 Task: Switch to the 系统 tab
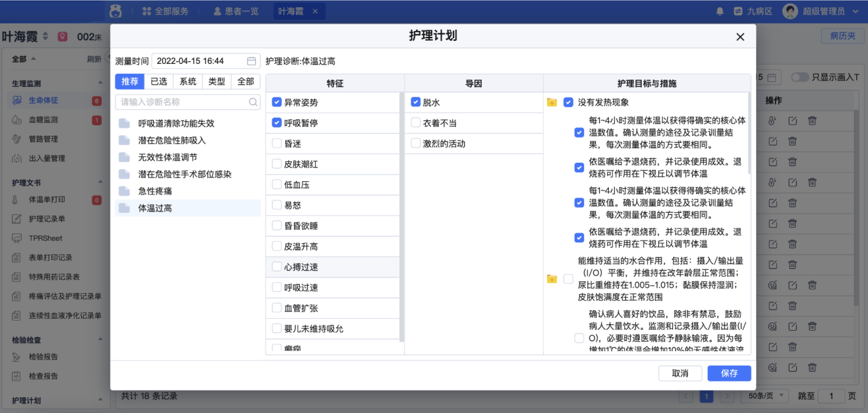(x=187, y=80)
